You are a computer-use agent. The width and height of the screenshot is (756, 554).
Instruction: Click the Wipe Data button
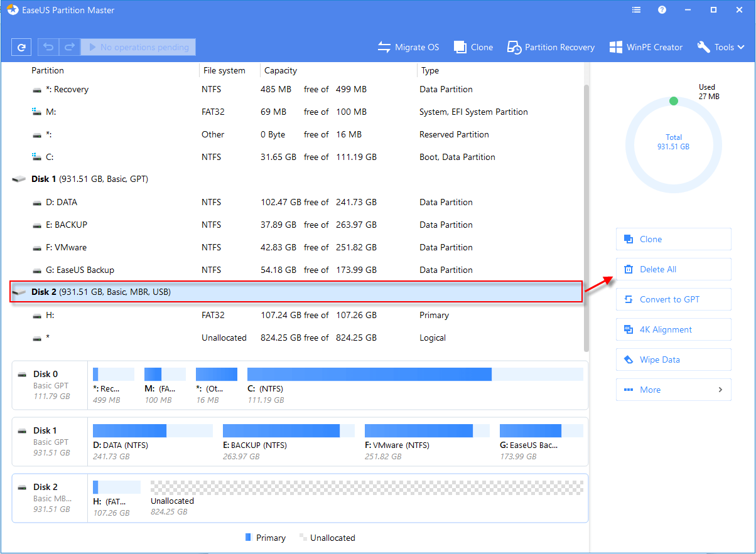[673, 360]
